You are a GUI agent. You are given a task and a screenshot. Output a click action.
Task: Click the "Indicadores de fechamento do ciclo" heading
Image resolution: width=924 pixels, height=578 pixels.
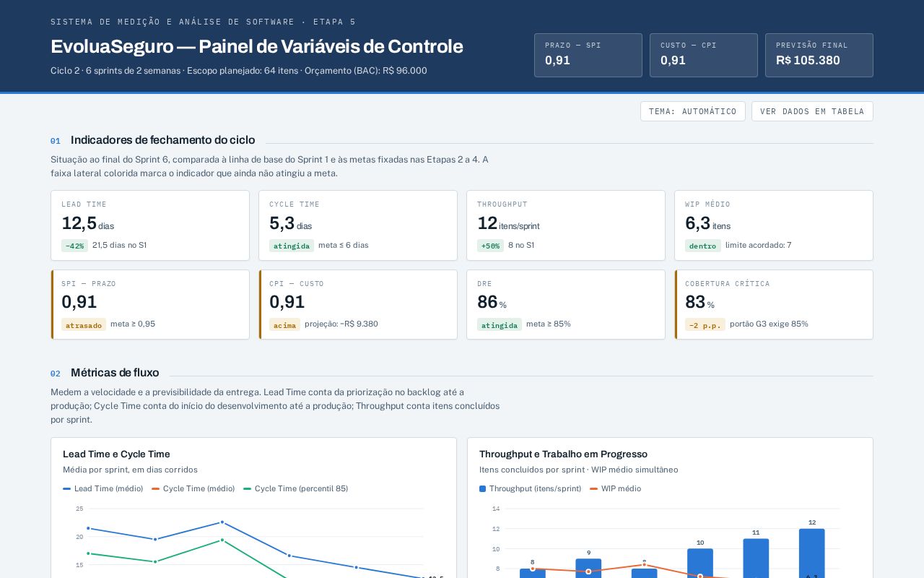[162, 140]
